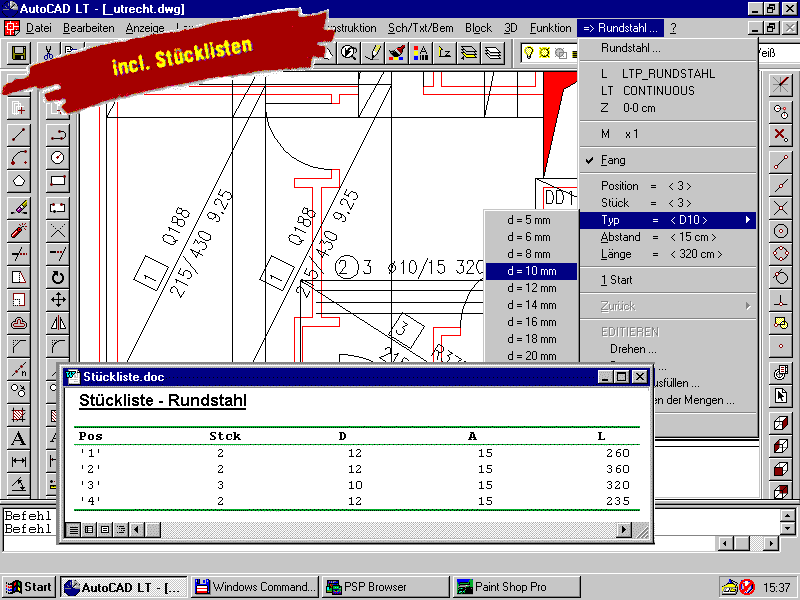Select the Move tool with four arrows
Viewport: 800px width, 600px height.
coord(58,300)
